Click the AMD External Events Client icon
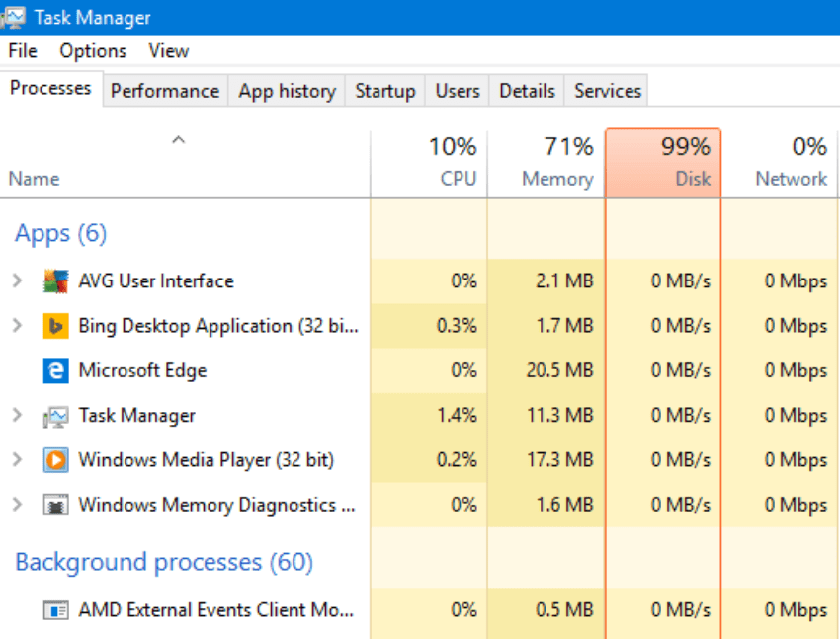Screen dimensions: 840x639 click(x=55, y=610)
